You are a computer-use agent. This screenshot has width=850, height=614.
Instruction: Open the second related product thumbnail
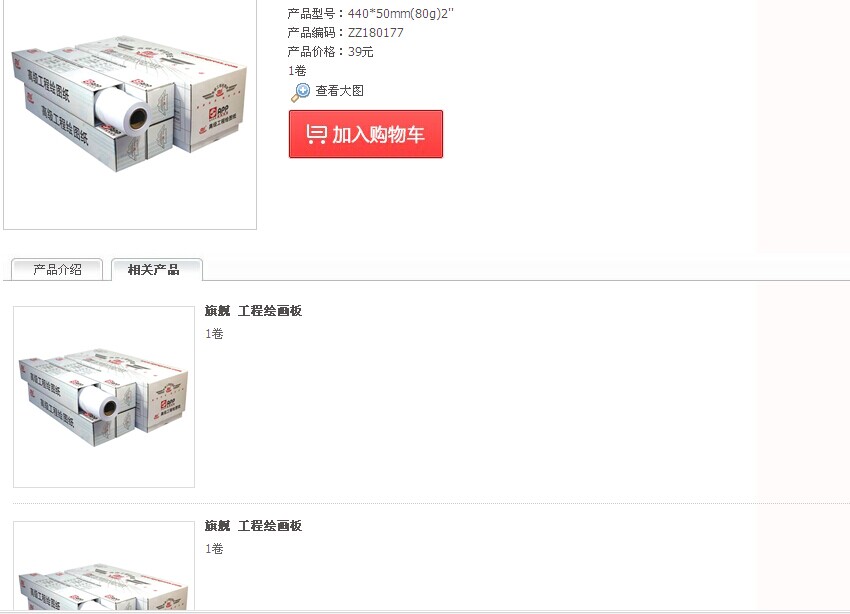104,567
